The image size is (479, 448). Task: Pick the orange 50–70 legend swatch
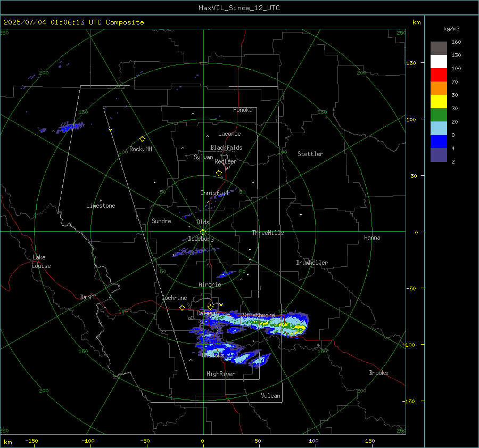click(x=439, y=88)
